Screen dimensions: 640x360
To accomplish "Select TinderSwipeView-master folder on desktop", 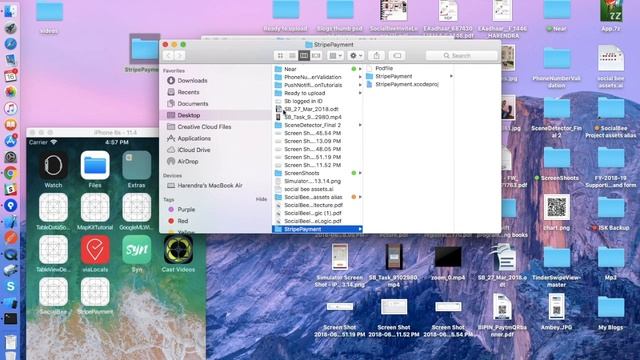I will 557,258.
